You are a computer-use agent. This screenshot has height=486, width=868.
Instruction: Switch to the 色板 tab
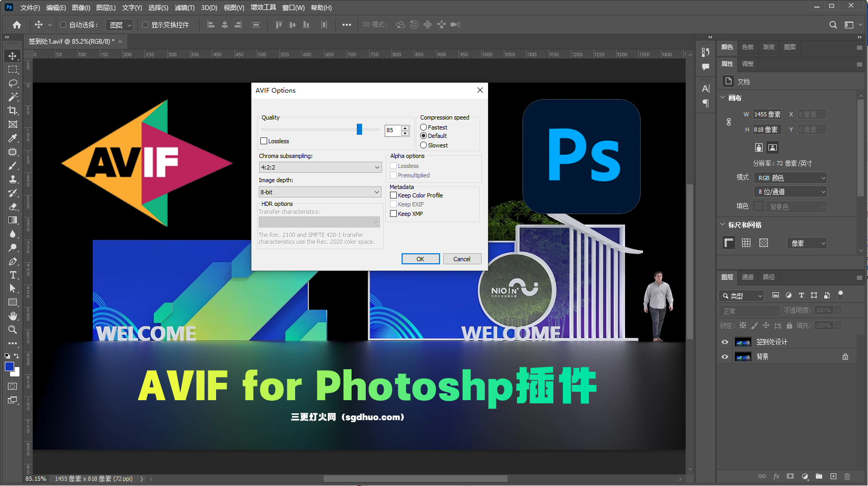[748, 47]
